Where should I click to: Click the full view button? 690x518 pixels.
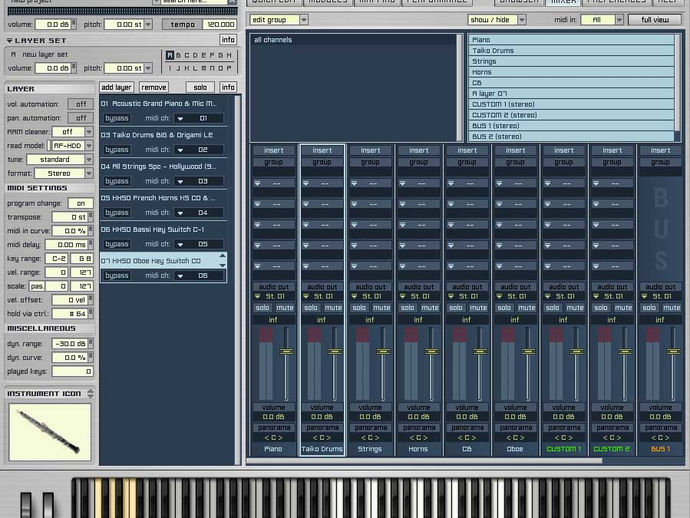point(655,20)
